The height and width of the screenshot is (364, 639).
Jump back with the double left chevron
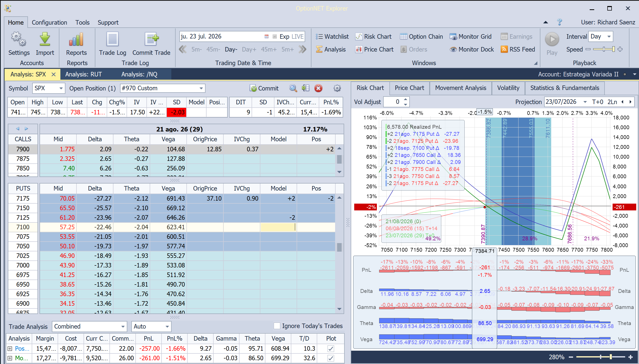pos(183,49)
